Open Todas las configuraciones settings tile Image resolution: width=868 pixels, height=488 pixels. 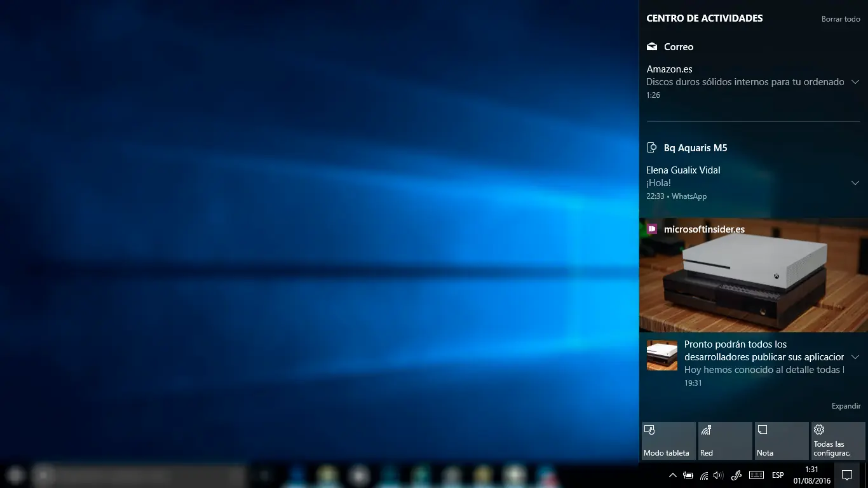[x=837, y=440]
